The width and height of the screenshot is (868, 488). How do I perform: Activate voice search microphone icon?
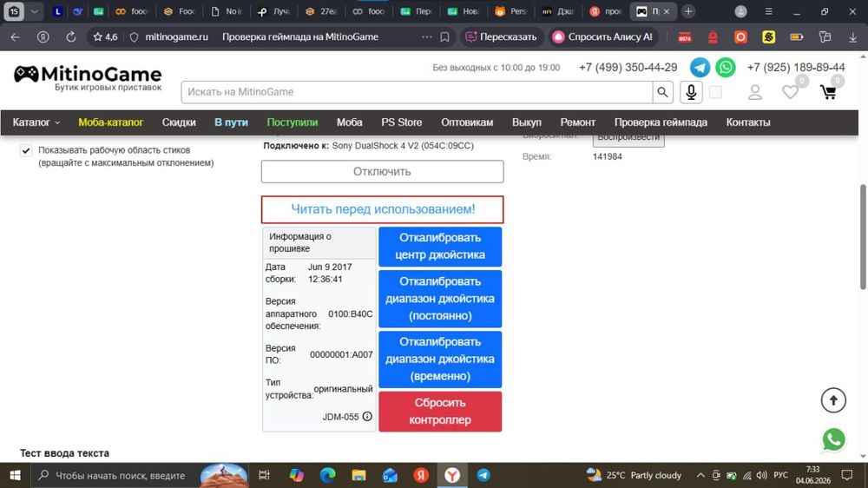(691, 92)
